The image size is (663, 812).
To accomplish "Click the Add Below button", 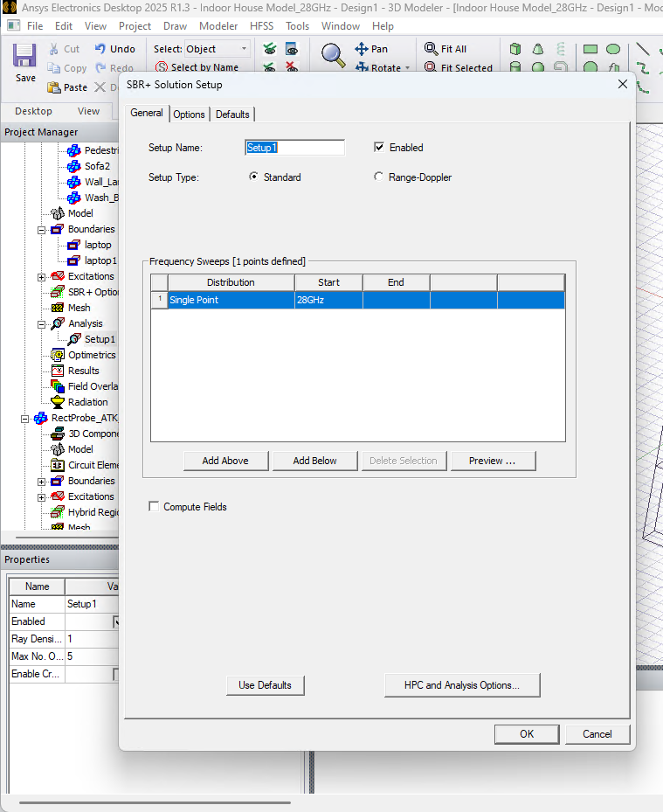I will [314, 461].
